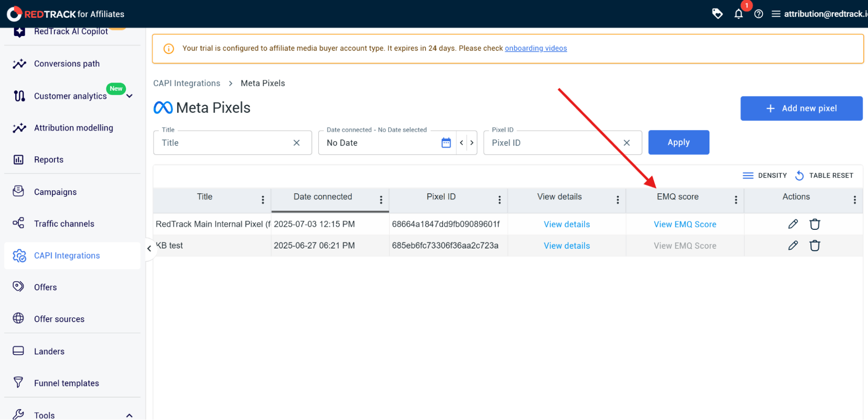Click the RedTrack AI Copilot icon
868x420 pixels.
[x=19, y=31]
